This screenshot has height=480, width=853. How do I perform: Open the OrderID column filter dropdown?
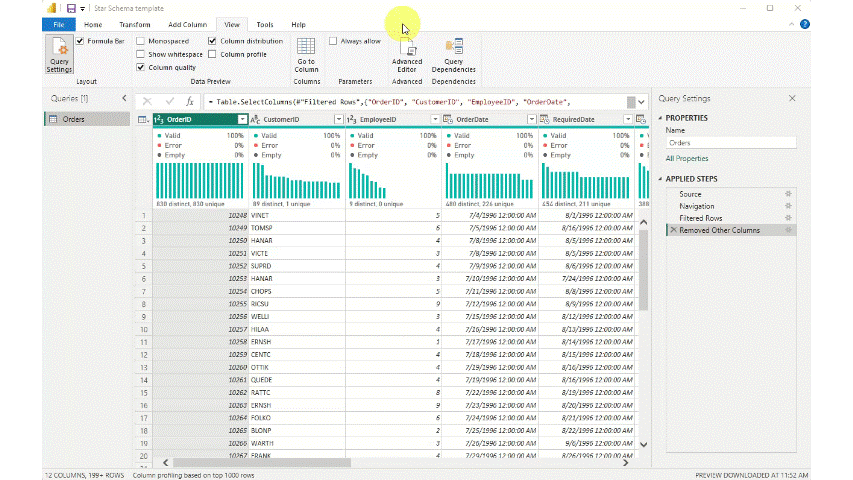(241, 119)
